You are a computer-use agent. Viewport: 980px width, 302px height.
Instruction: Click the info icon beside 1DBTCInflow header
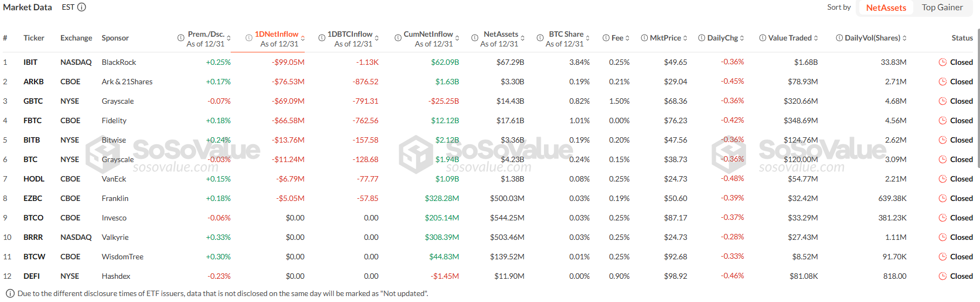(321, 38)
